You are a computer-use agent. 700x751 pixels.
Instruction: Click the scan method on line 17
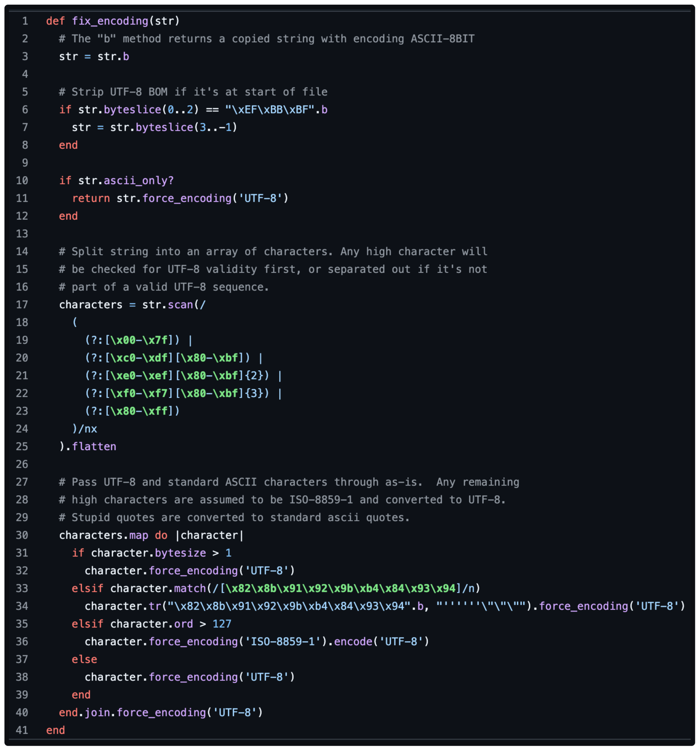pos(180,304)
